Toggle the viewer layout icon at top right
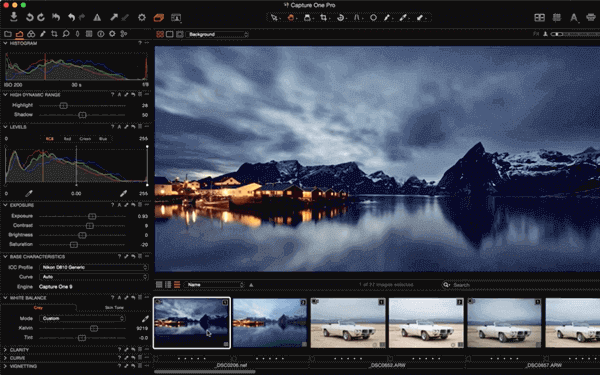The image size is (600, 375). (540, 18)
